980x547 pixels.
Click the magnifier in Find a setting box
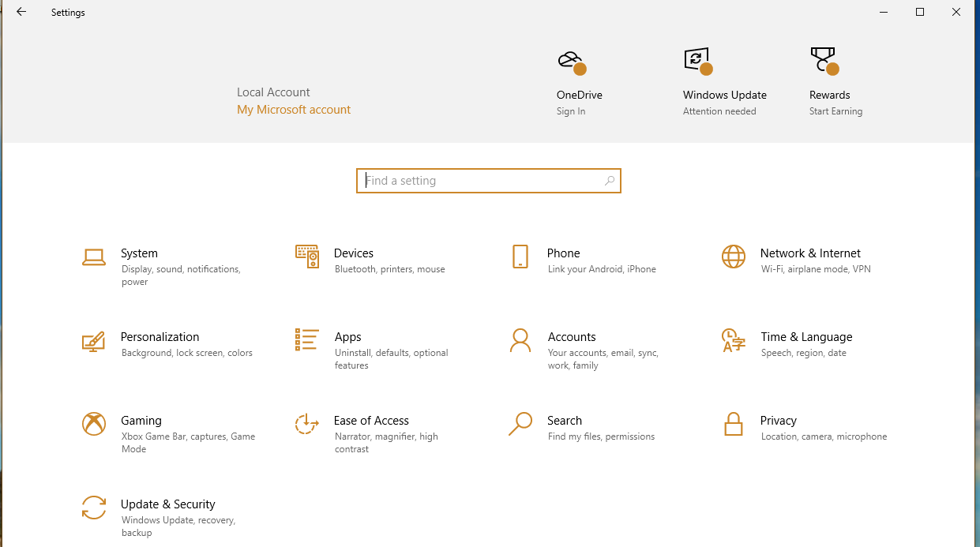click(610, 181)
